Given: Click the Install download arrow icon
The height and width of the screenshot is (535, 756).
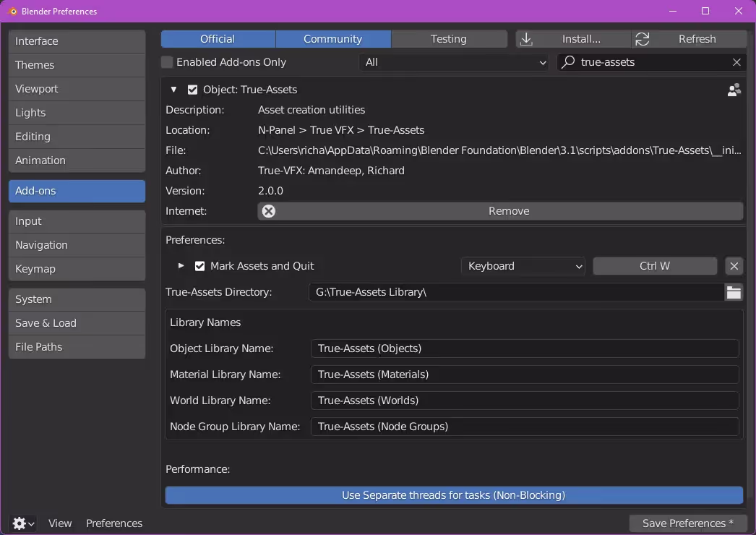Looking at the screenshot, I should (526, 39).
